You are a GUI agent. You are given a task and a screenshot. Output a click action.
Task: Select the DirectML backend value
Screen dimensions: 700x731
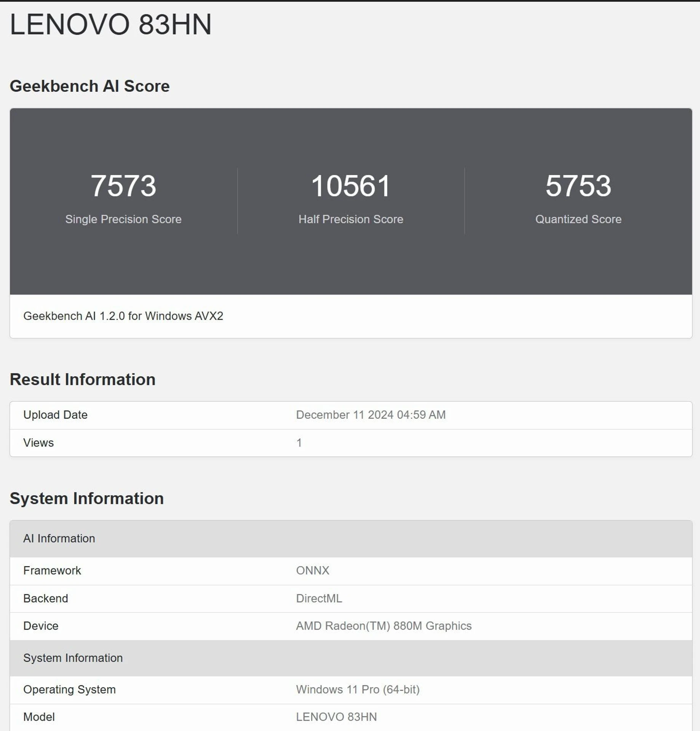point(319,599)
